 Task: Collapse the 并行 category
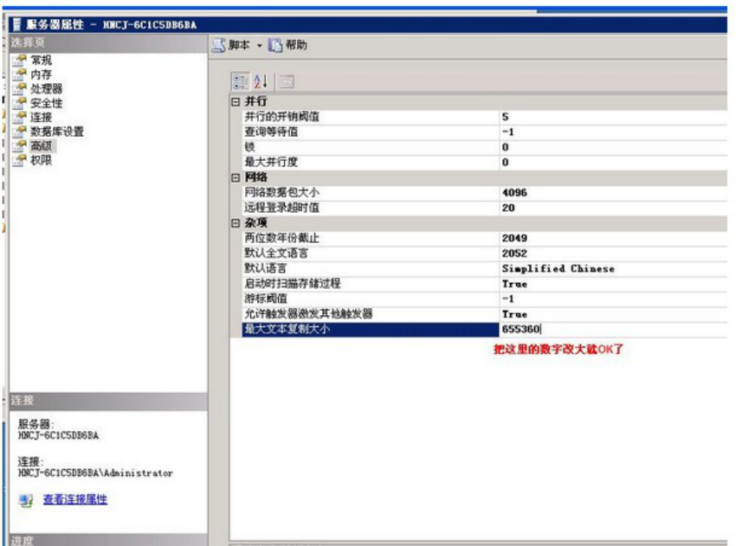coord(236,103)
